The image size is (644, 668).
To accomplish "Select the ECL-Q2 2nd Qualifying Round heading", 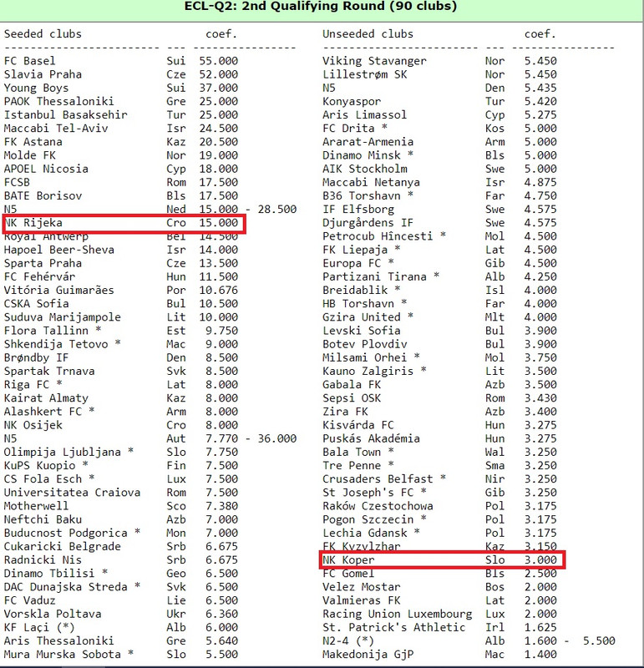I will [x=321, y=7].
